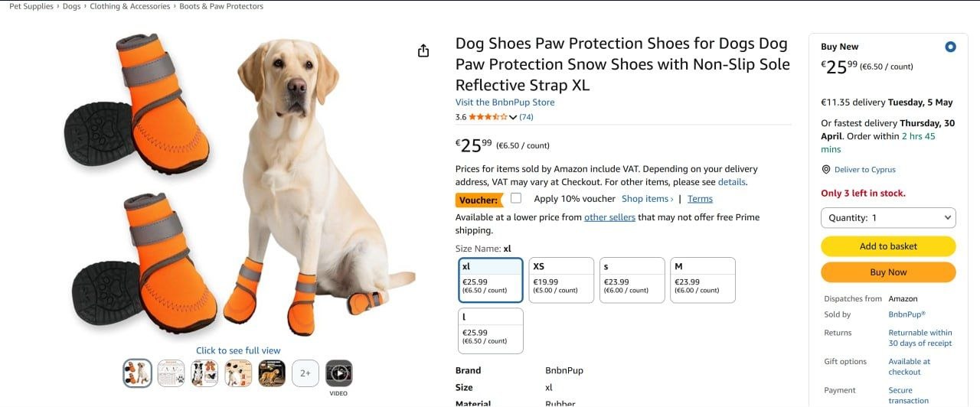The image size is (980, 407).
Task: Select the size chart thumbnail image
Action: pos(171,373)
